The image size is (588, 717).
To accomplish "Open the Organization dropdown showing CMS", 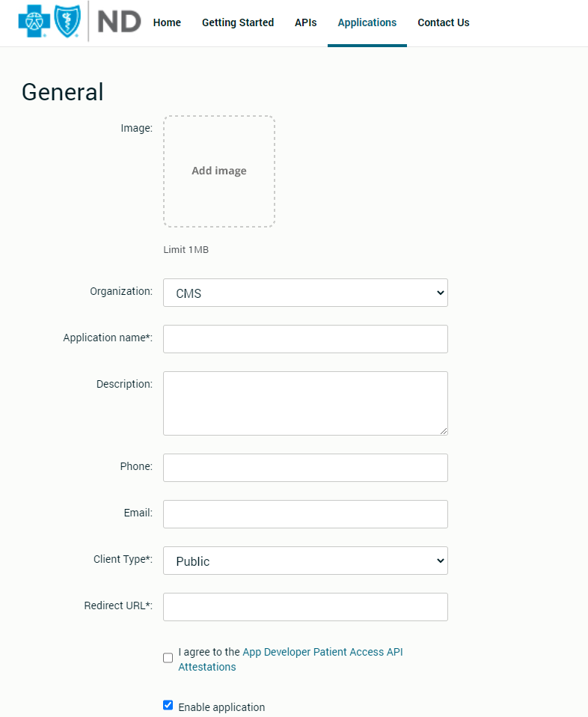I will pyautogui.click(x=305, y=293).
